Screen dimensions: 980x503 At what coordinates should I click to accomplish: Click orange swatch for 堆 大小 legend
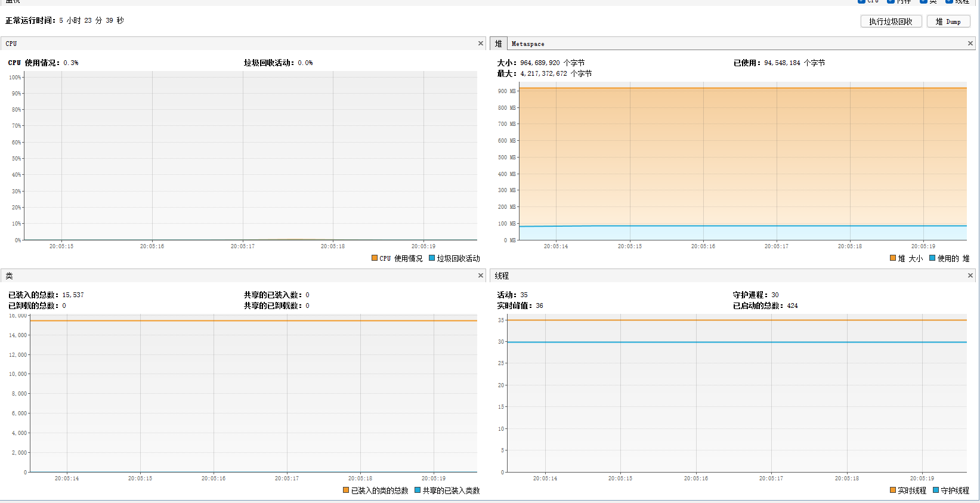tap(893, 258)
